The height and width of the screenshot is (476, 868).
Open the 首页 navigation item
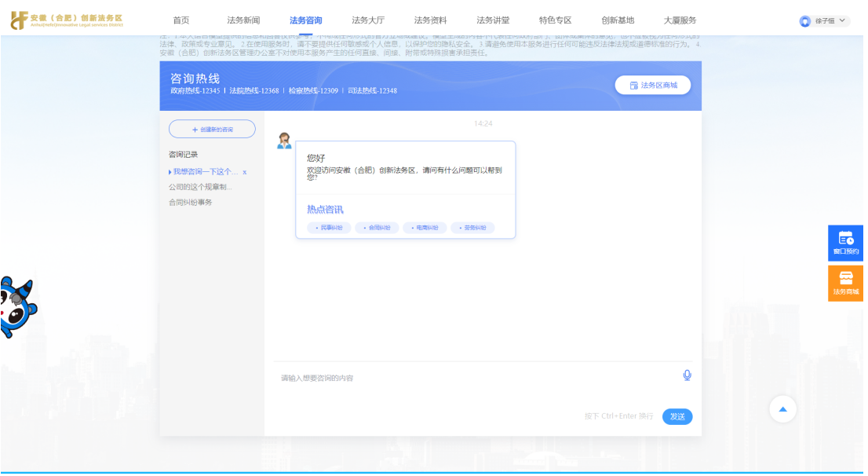tap(181, 20)
